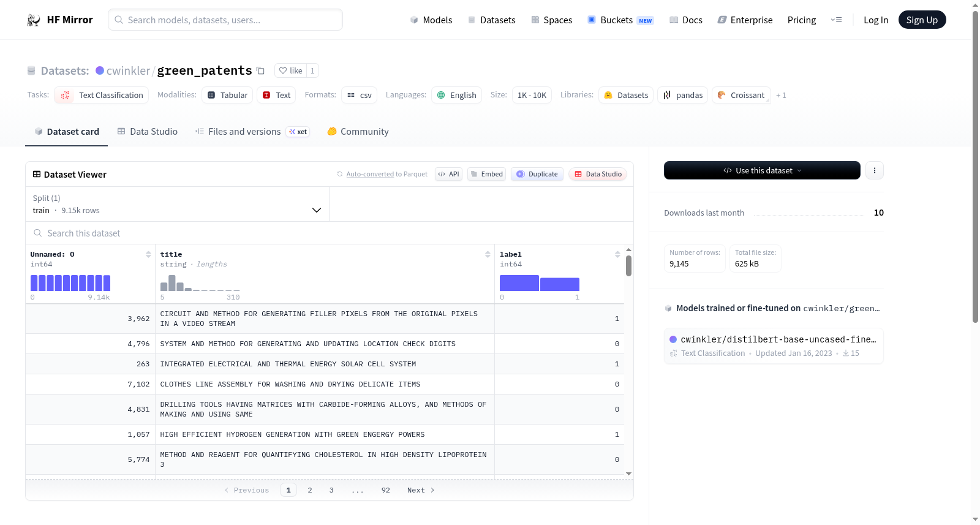Open the Docs menu item
This screenshot has width=980, height=525.
pyautogui.click(x=686, y=20)
